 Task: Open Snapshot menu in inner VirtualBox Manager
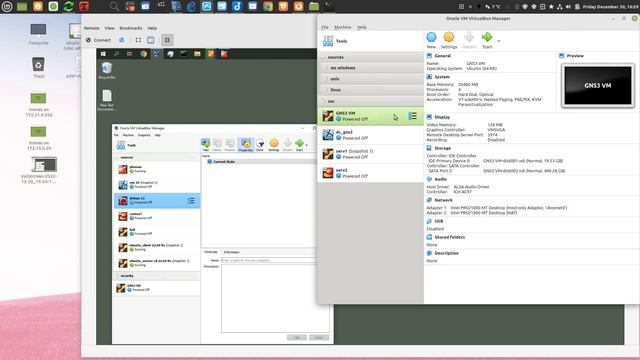(144, 135)
